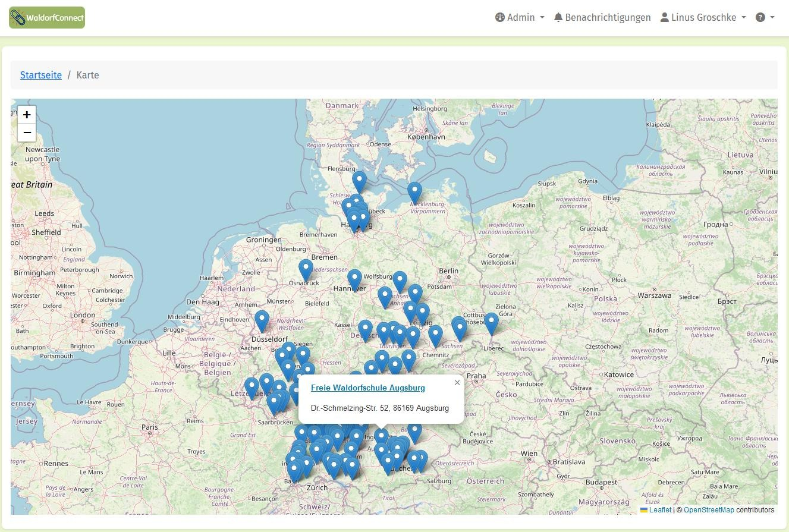Click the user profile icon

pos(664,17)
